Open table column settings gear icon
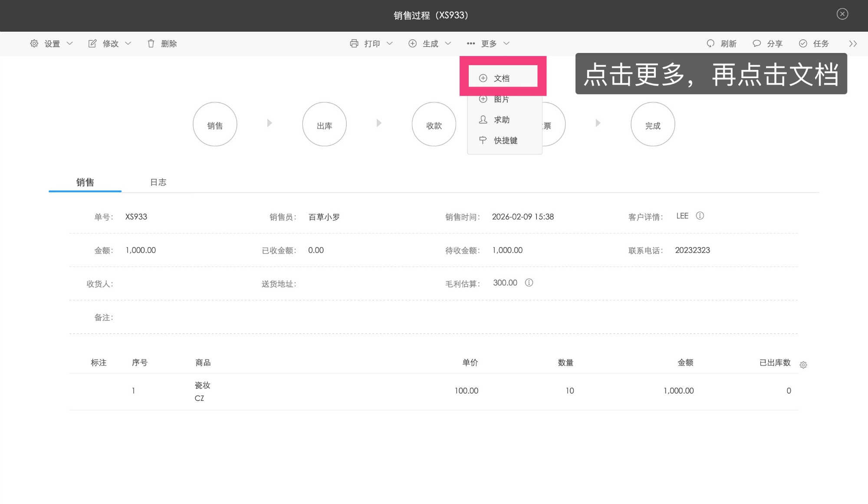Image resolution: width=868 pixels, height=504 pixels. coord(803,365)
